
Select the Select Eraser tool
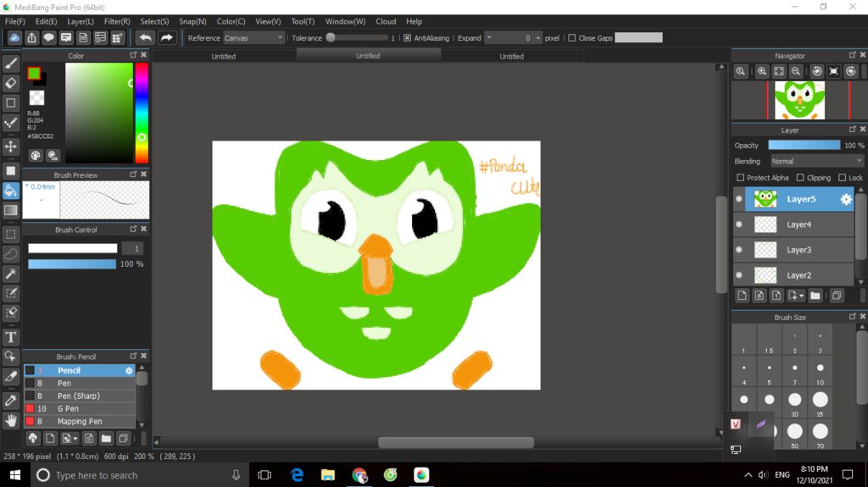click(10, 313)
